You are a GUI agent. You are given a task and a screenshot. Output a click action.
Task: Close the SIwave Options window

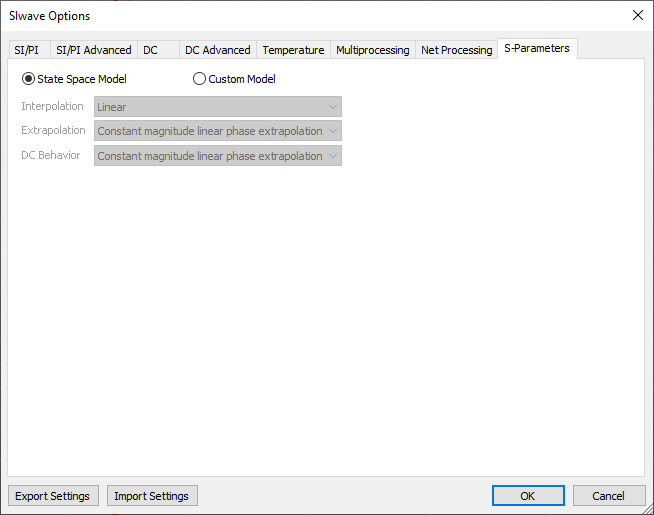(x=637, y=15)
